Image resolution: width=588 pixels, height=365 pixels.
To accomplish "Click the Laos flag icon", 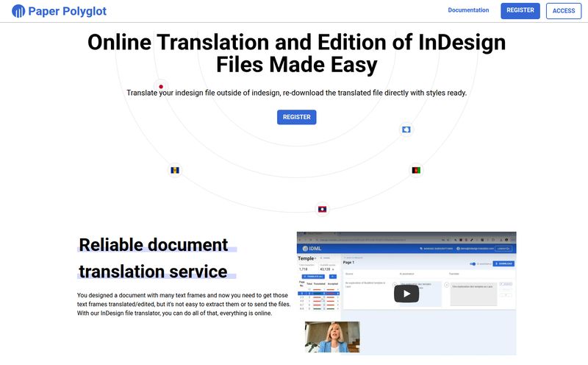I will pyautogui.click(x=322, y=209).
